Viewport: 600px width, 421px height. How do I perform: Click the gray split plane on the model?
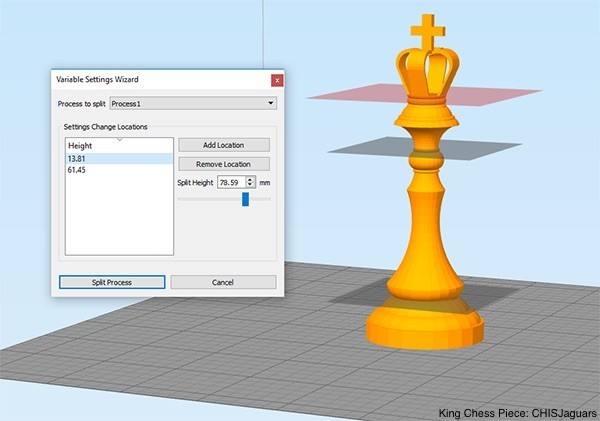click(x=360, y=150)
